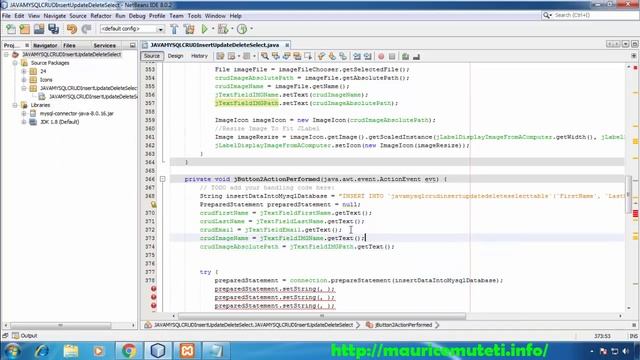Click the Build Project hammer icon
The width and height of the screenshot is (640, 360).
click(x=174, y=29)
